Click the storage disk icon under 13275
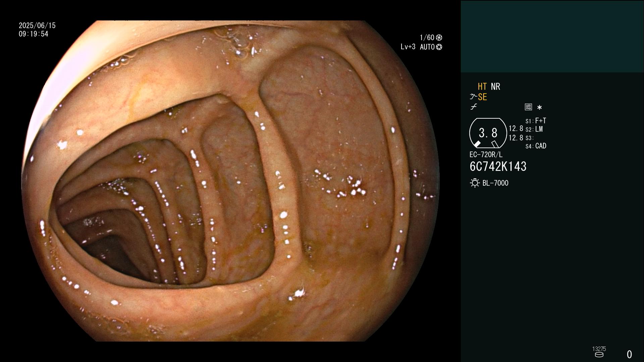This screenshot has height=362, width=644. tap(599, 355)
